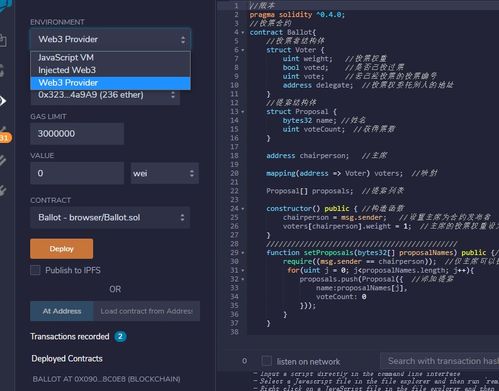Viewport: 499px width, 391px height.
Task: Open the Ballot contract selector dropdown
Action: [x=110, y=218]
